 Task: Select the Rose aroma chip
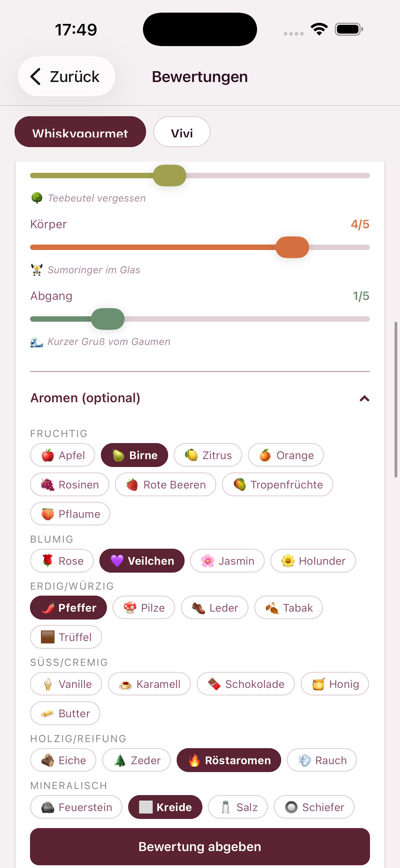(x=62, y=561)
